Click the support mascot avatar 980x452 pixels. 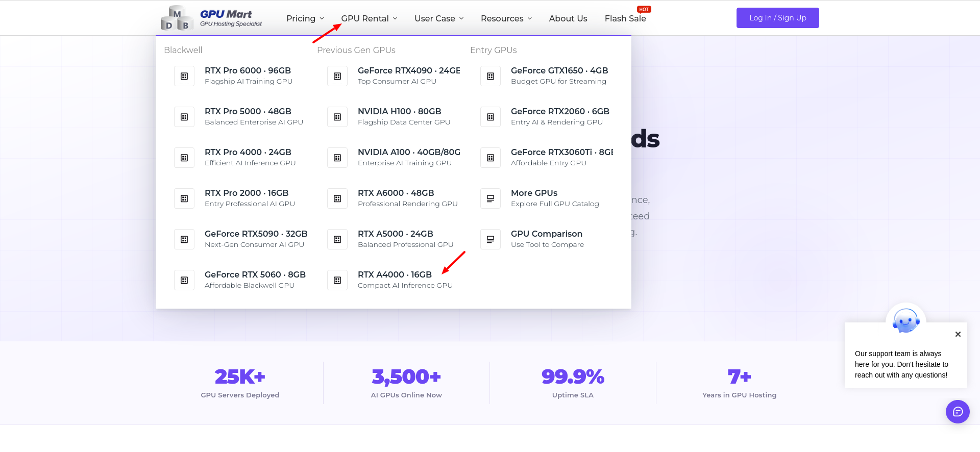click(906, 321)
